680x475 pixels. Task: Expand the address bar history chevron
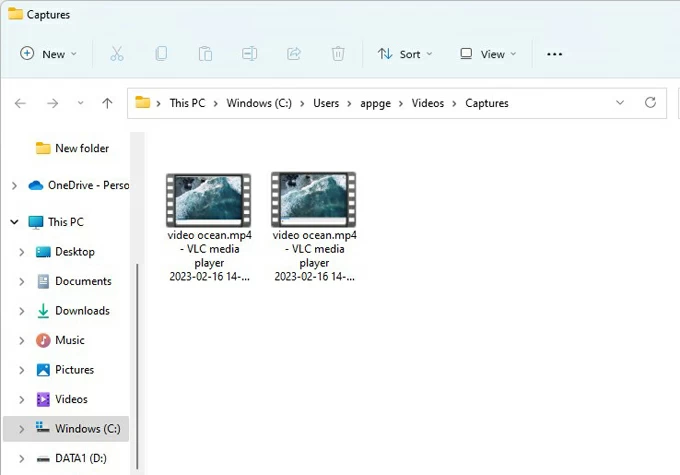coord(620,103)
